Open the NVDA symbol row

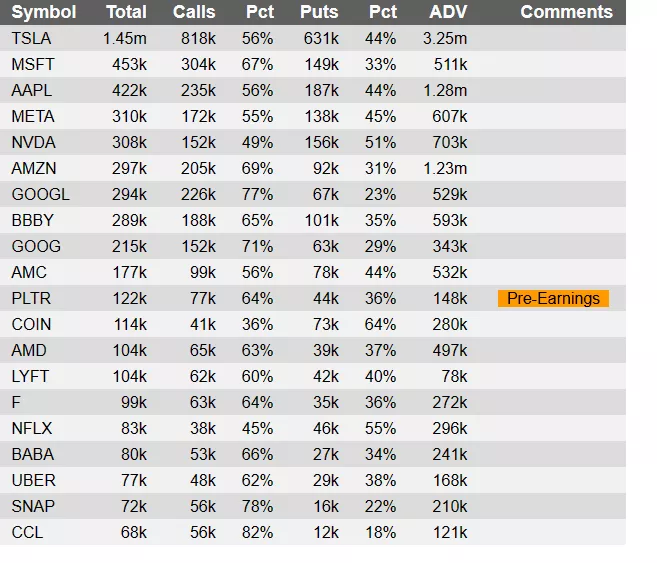click(33, 142)
